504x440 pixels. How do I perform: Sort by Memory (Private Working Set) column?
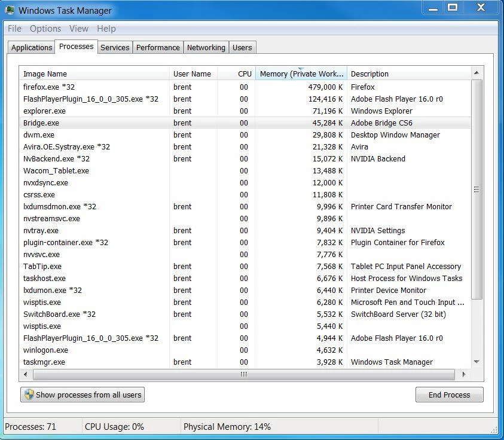pyautogui.click(x=301, y=74)
